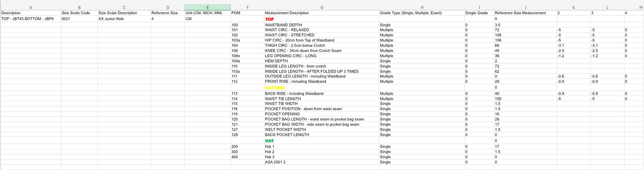This screenshot has width=644, height=170.
Task: Select the WAISTBAND DEPTH measurement cell
Action: click(x=283, y=25)
